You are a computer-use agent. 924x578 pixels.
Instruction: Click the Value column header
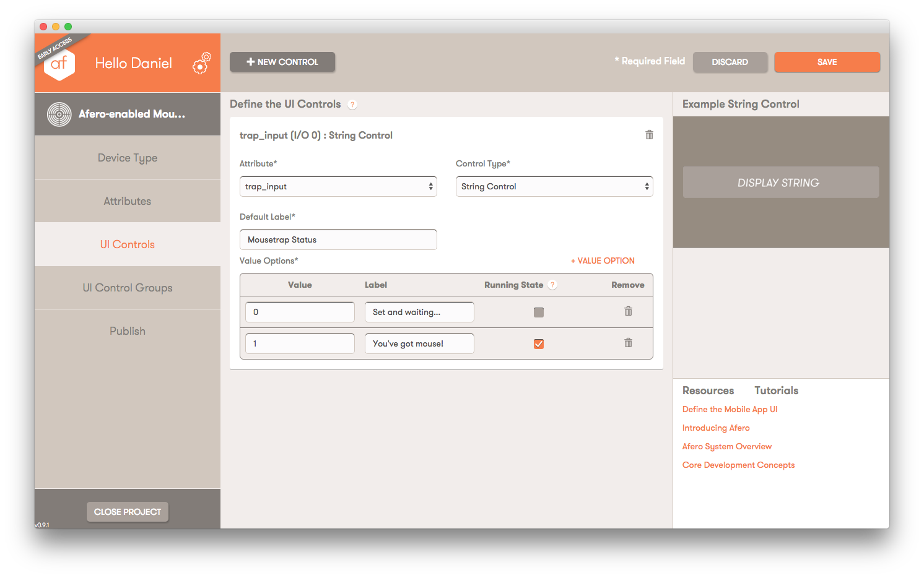pyautogui.click(x=300, y=285)
